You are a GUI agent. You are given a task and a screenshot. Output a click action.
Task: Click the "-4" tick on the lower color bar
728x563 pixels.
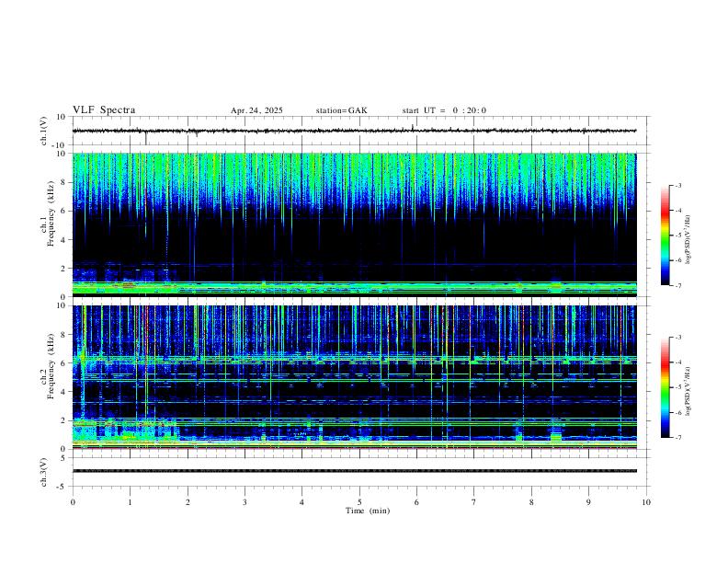click(678, 362)
